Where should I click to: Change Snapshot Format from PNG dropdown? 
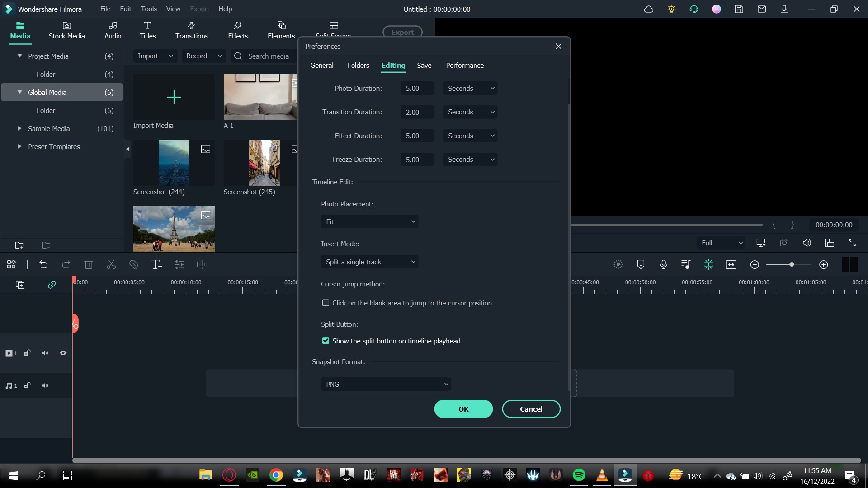pos(387,384)
